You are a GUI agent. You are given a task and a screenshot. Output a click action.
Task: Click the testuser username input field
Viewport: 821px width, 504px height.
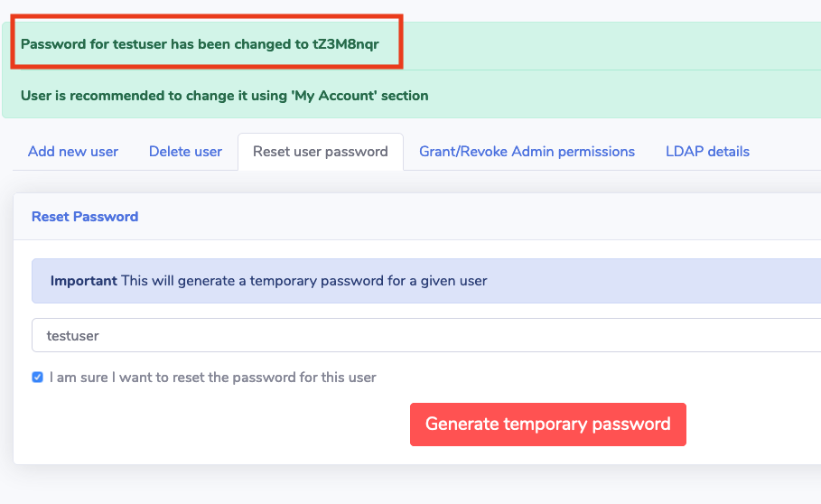pos(424,335)
